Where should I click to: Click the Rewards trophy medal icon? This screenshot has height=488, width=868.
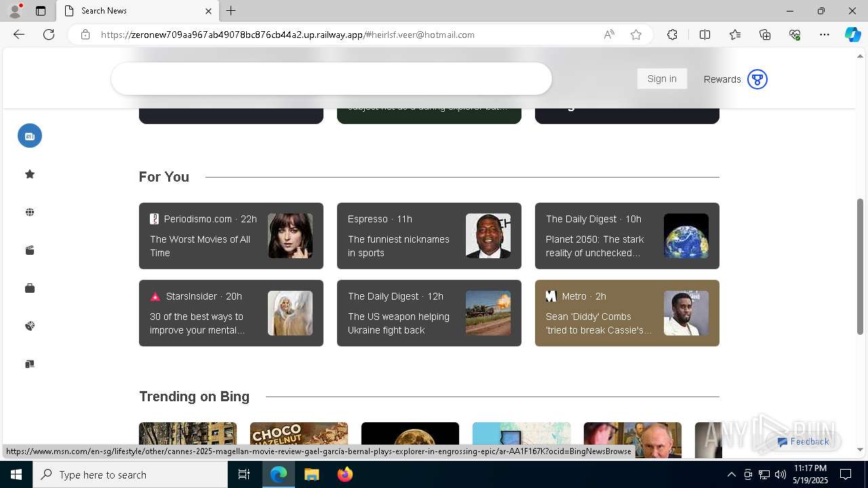[x=757, y=79]
